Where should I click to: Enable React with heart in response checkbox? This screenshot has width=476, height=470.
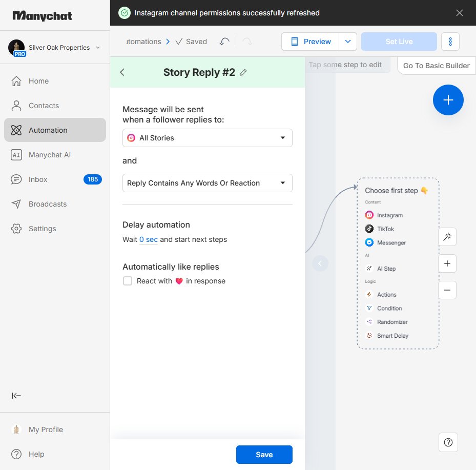128,281
